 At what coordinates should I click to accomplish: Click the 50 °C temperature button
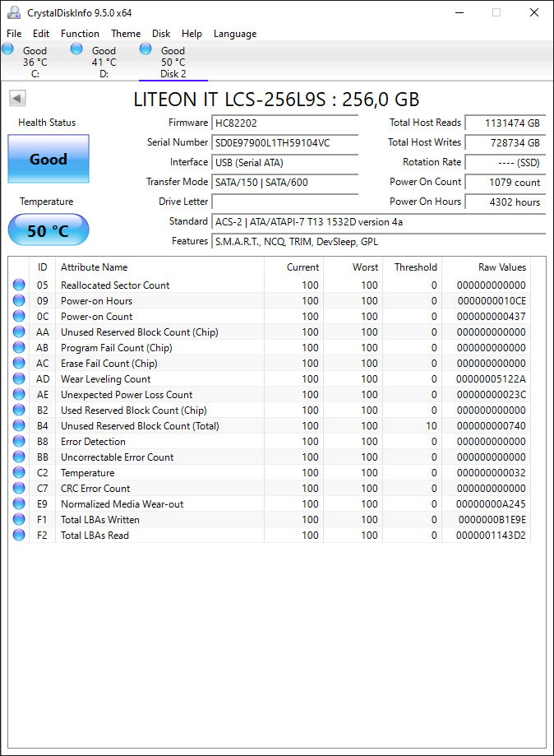(x=48, y=230)
